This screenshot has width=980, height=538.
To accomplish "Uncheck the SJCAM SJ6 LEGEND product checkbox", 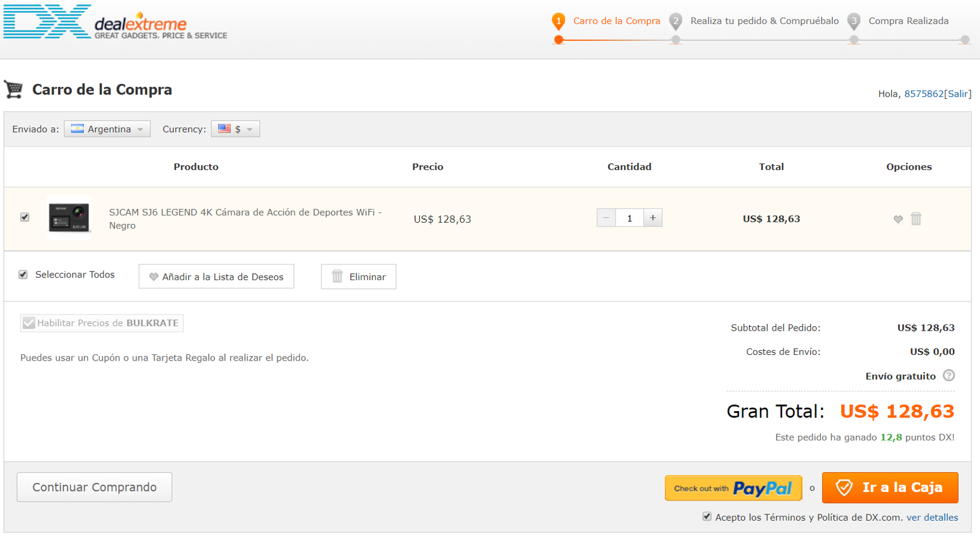I will 25,217.
